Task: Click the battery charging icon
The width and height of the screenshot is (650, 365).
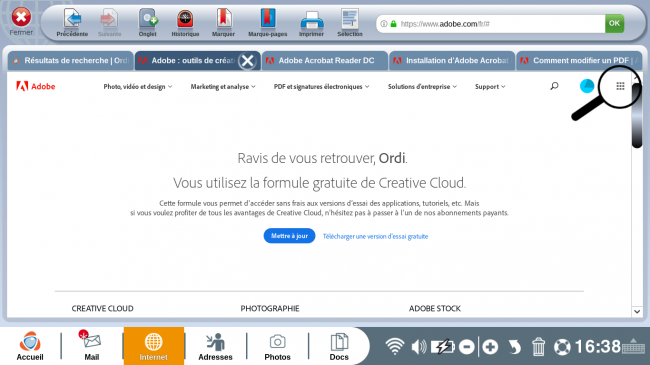Action: coord(443,346)
